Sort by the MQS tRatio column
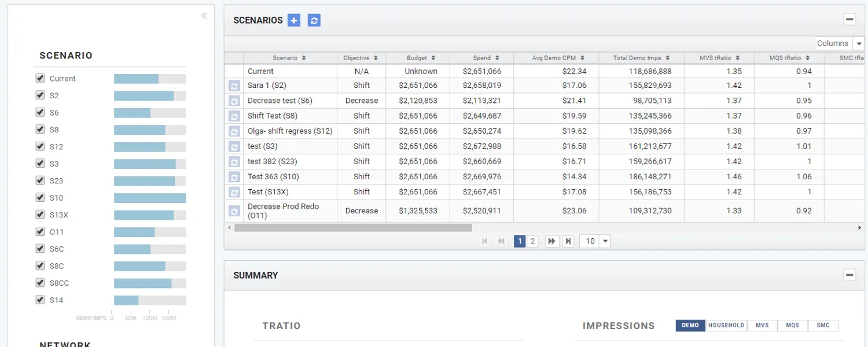This screenshot has width=868, height=347. tap(789, 58)
